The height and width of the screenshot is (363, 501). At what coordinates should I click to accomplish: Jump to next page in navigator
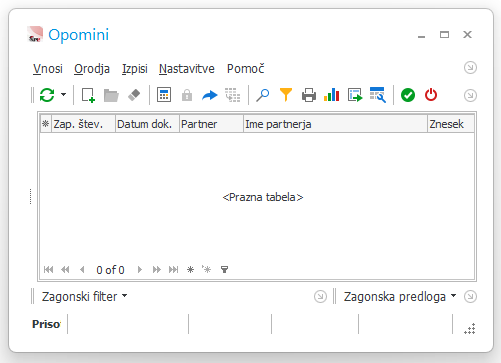tap(157, 269)
